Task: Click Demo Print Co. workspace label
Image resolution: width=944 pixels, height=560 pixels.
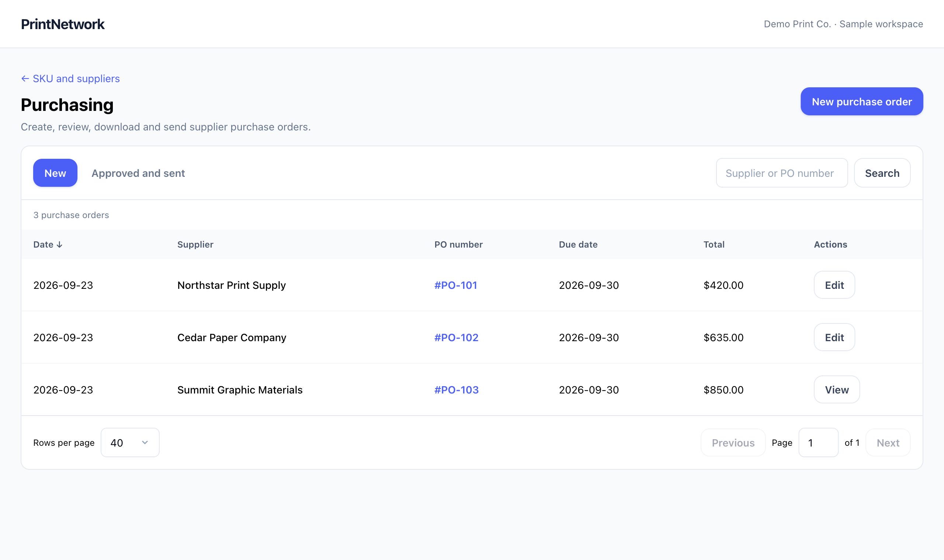Action: pyautogui.click(x=843, y=24)
